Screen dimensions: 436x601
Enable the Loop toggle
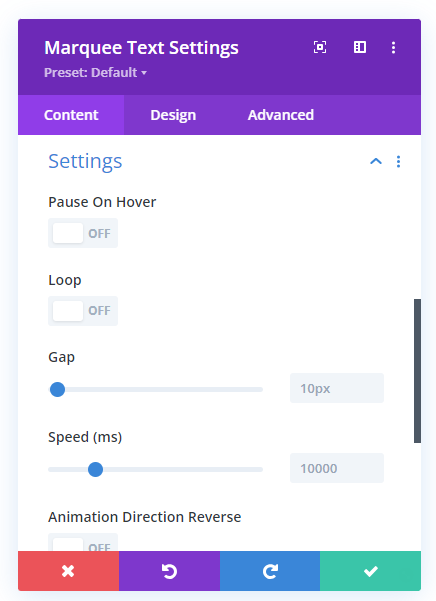[83, 311]
